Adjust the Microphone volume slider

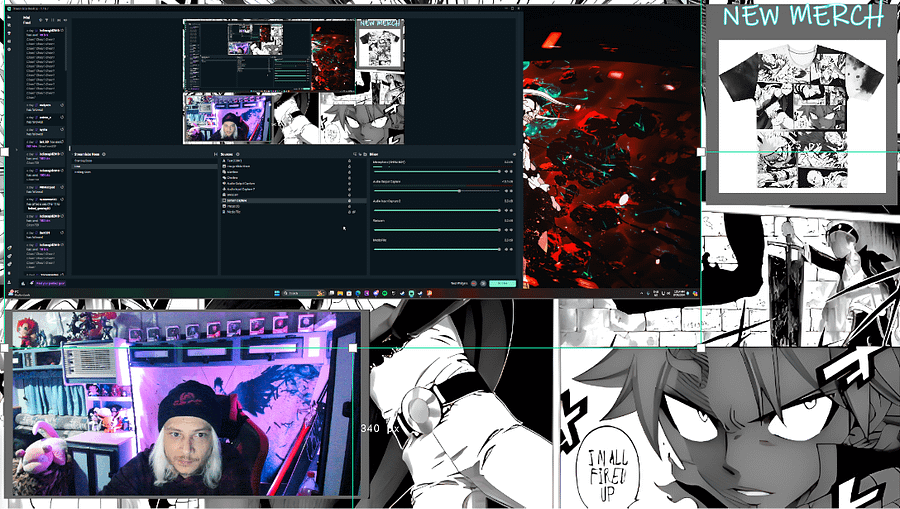pyautogui.click(x=437, y=172)
